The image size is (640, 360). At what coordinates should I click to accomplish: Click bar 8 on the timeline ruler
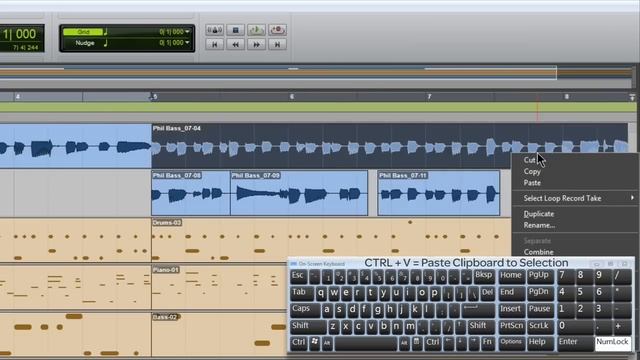(x=567, y=97)
